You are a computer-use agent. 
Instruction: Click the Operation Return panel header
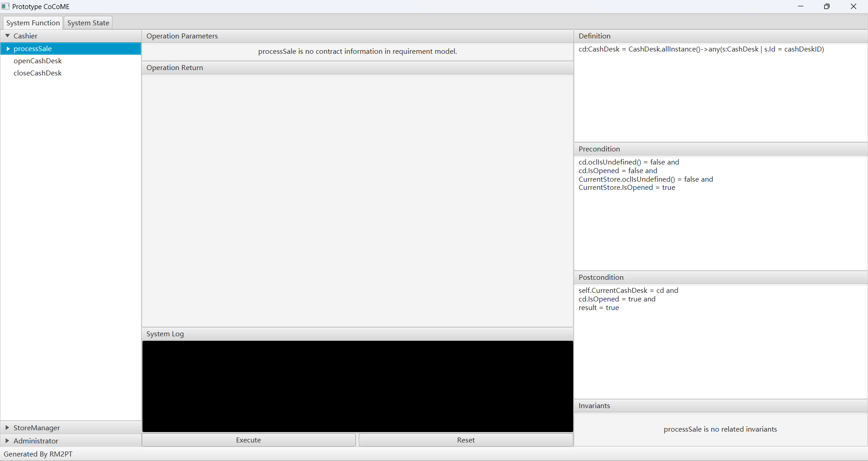tap(357, 68)
